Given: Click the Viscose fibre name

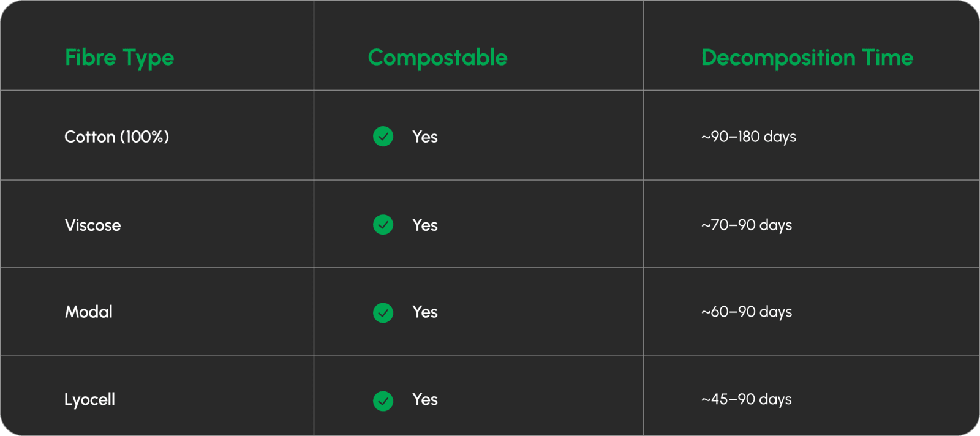Looking at the screenshot, I should 93,225.
